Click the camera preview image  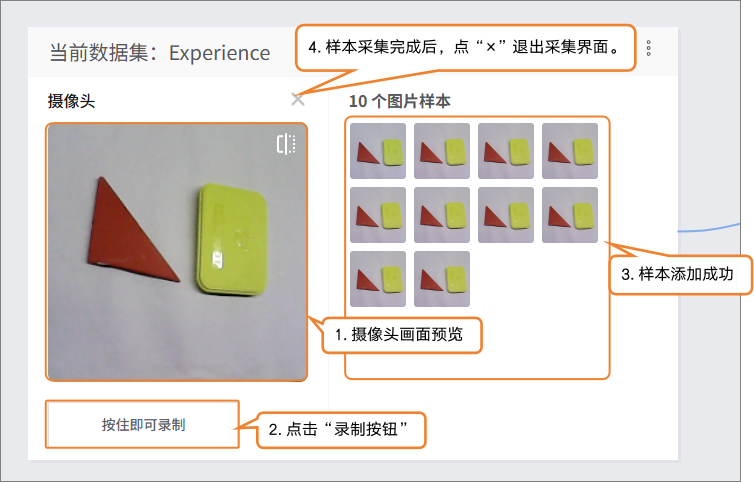[x=176, y=252]
